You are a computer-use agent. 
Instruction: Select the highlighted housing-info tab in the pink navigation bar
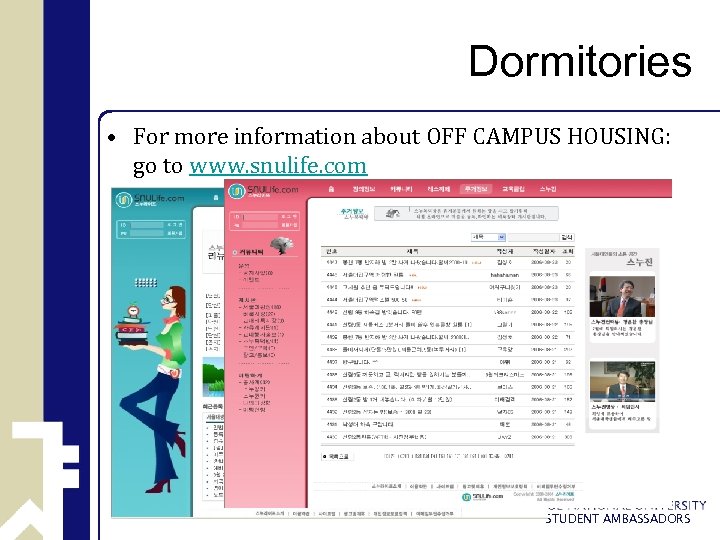click(475, 189)
